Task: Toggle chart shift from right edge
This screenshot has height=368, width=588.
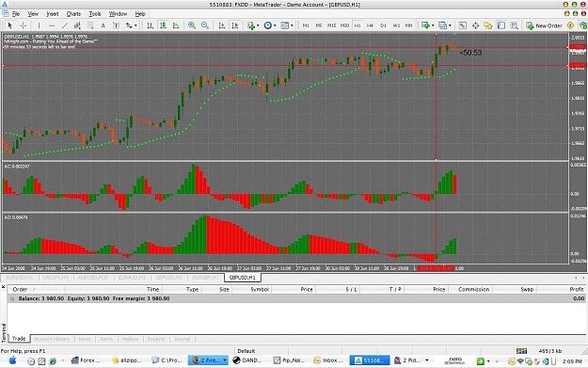Action: pos(235,25)
